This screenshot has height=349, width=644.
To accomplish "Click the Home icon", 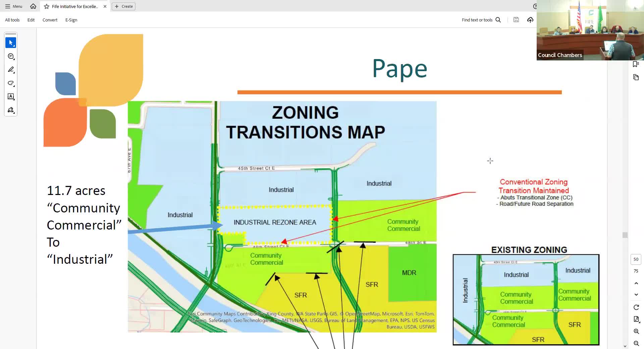I will pos(33,6).
